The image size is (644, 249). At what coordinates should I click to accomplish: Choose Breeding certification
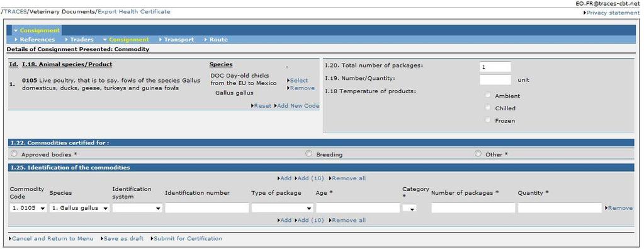(x=309, y=154)
